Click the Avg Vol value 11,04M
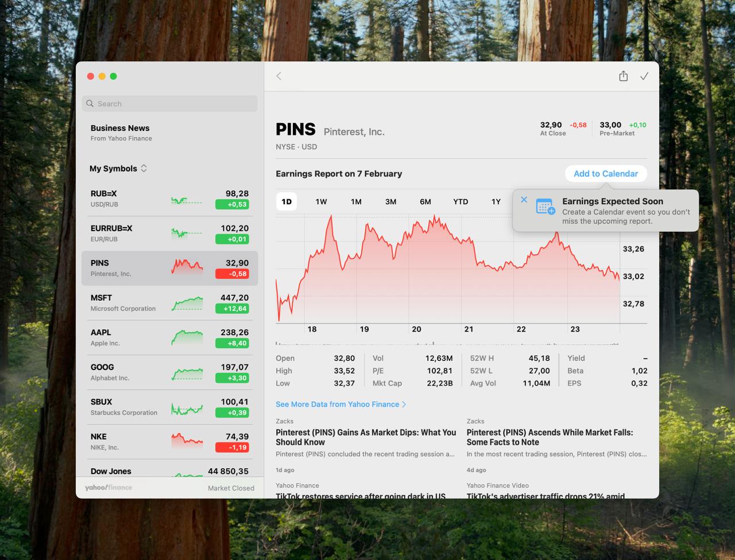 (536, 383)
